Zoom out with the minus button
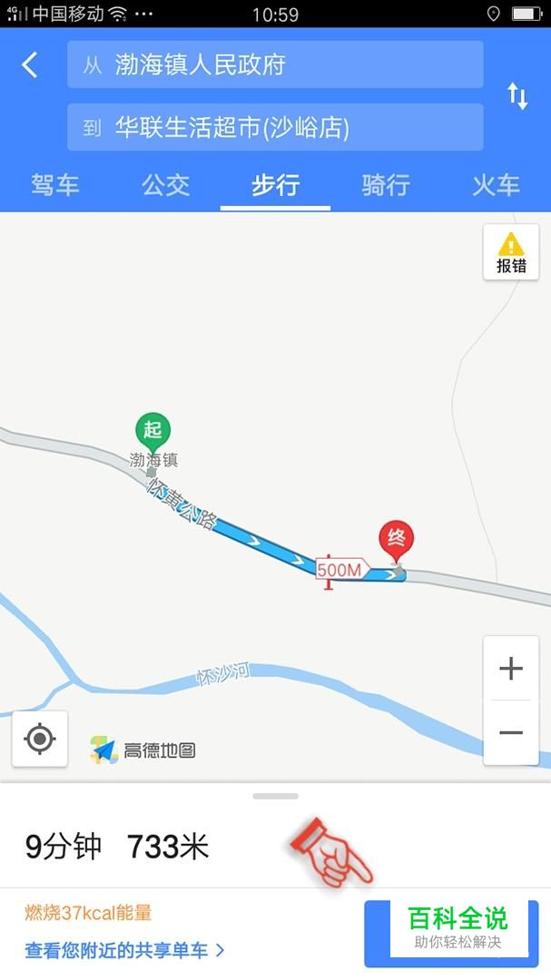551x980 pixels. coord(511,732)
